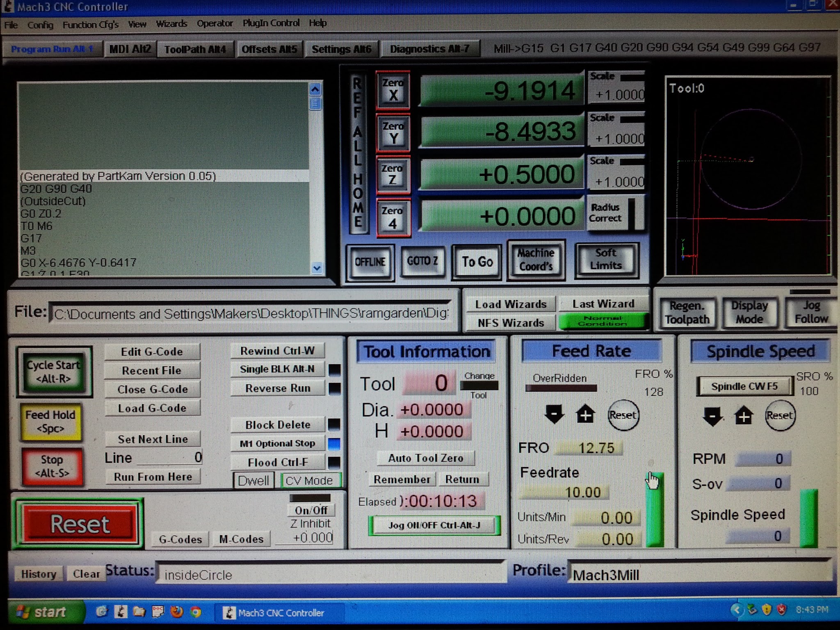Click Auto Tool Zero
This screenshot has height=630, width=840.
click(x=426, y=458)
